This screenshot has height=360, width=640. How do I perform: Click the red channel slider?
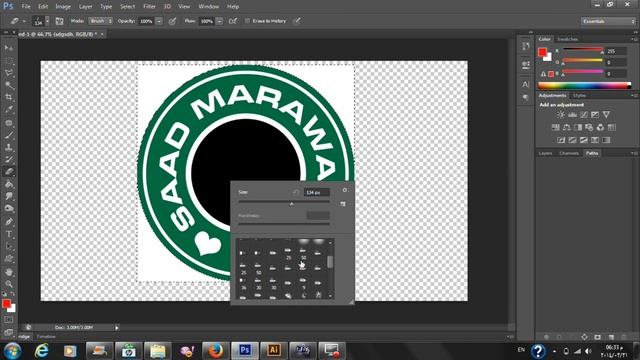[x=582, y=49]
